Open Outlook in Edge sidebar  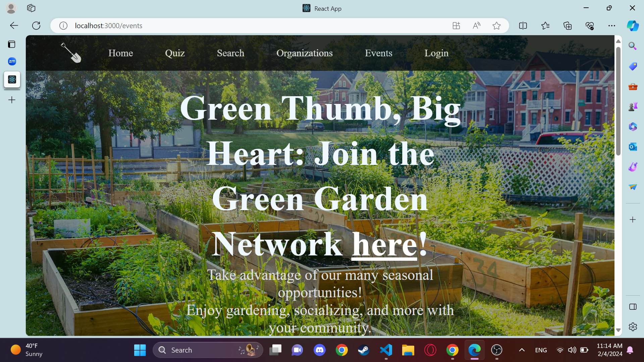(633, 147)
